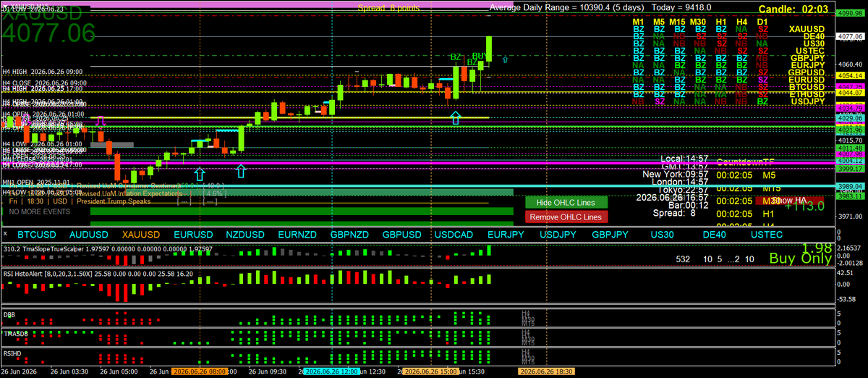
Task: Click the Buy Only signal text
Action: (800, 259)
